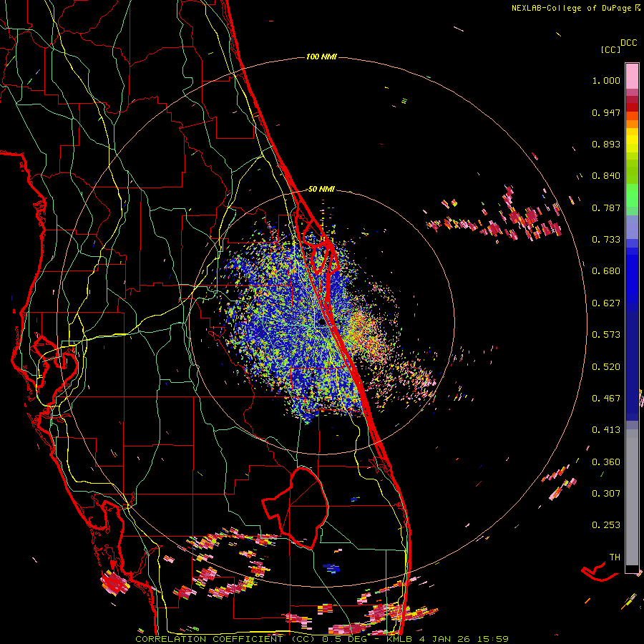Screen dimensions: 644x644
Task: Select the 0.253 scale value
Action: (606, 525)
